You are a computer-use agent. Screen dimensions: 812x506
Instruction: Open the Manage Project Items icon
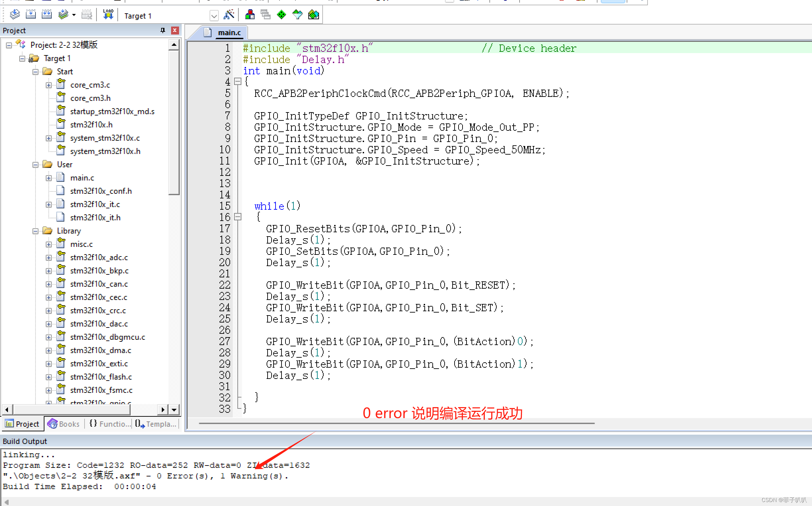tap(250, 15)
